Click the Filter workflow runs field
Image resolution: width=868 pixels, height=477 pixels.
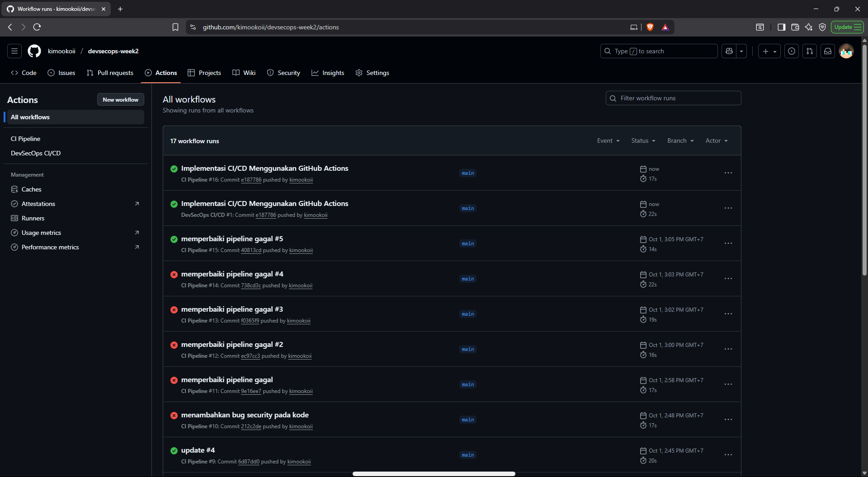pyautogui.click(x=673, y=98)
